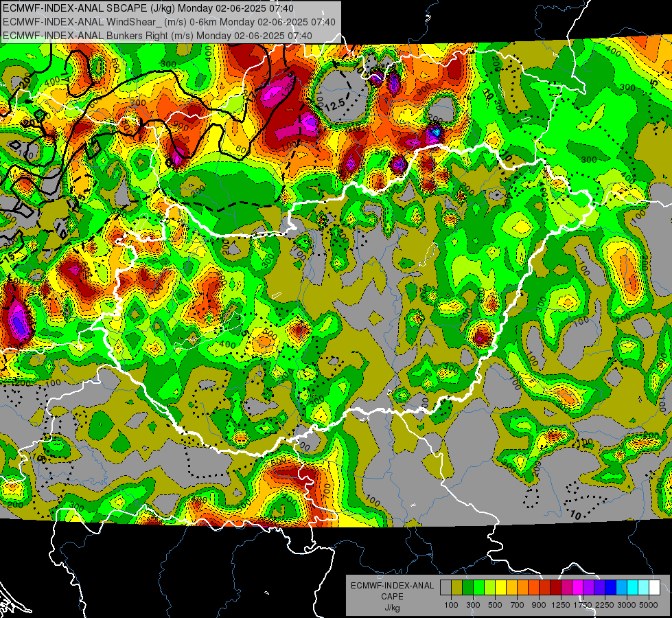The image size is (672, 618).
Task: Select the gray swatch in CAPE legend
Action: pyautogui.click(x=445, y=588)
